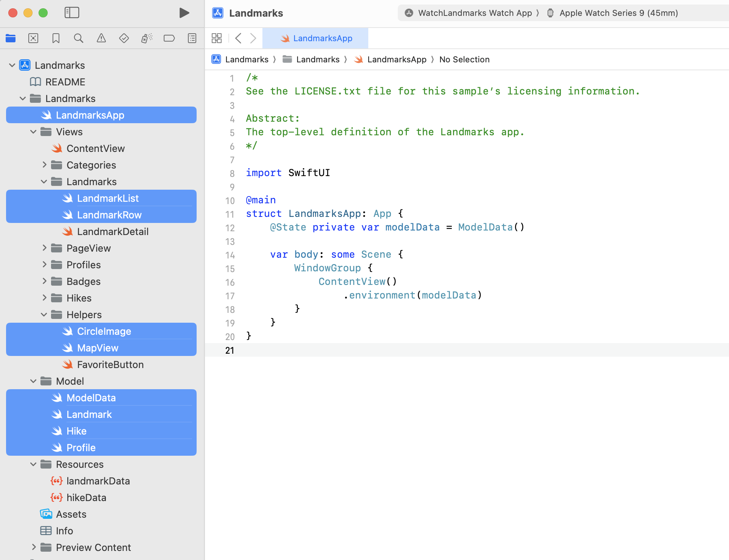
Task: Go back with the left arrow
Action: coord(238,38)
